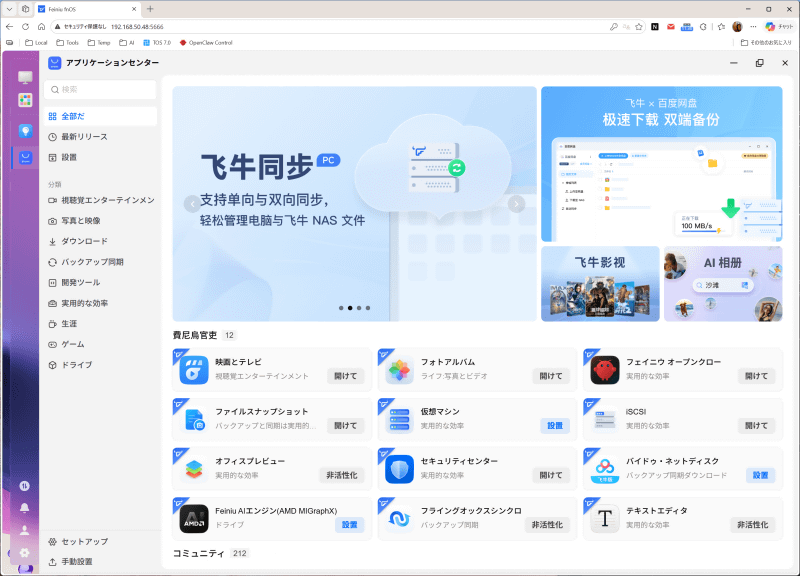Click the バイドゥ・ネットディスク app icon

click(x=605, y=468)
